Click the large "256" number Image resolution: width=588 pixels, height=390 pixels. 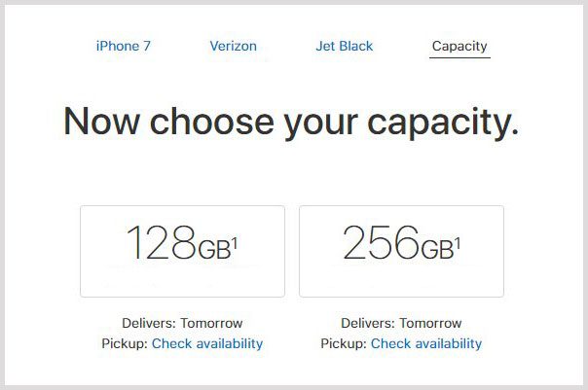[380, 243]
